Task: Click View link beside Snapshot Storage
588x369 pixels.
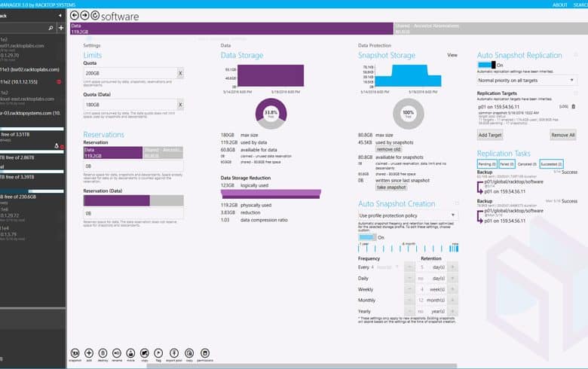Action: [x=452, y=55]
